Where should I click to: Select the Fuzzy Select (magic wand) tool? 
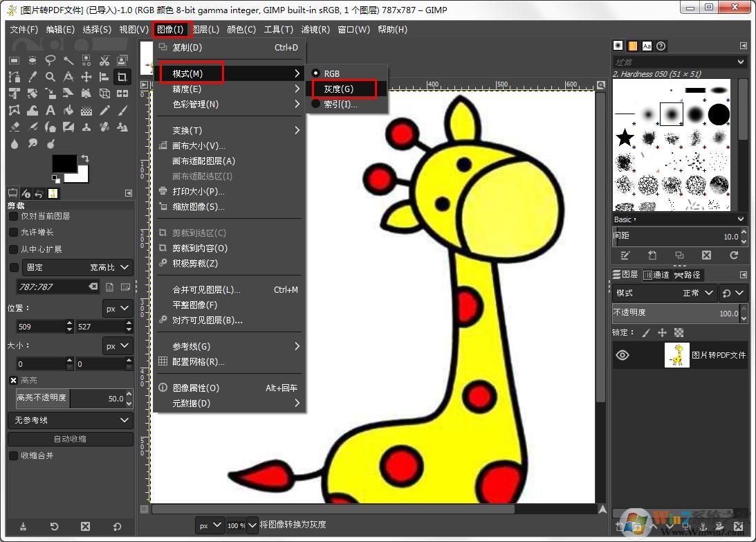coord(68,60)
